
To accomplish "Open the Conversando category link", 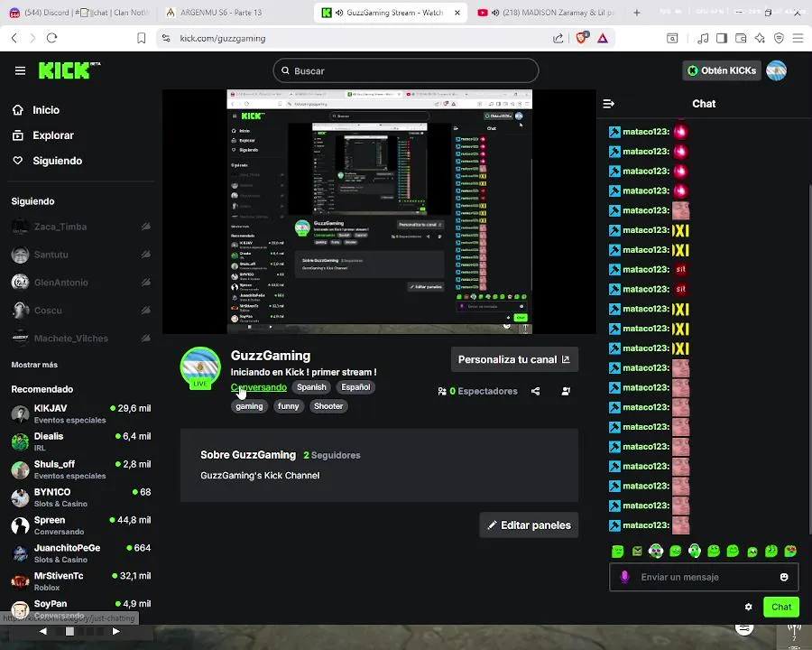I will tap(258, 387).
